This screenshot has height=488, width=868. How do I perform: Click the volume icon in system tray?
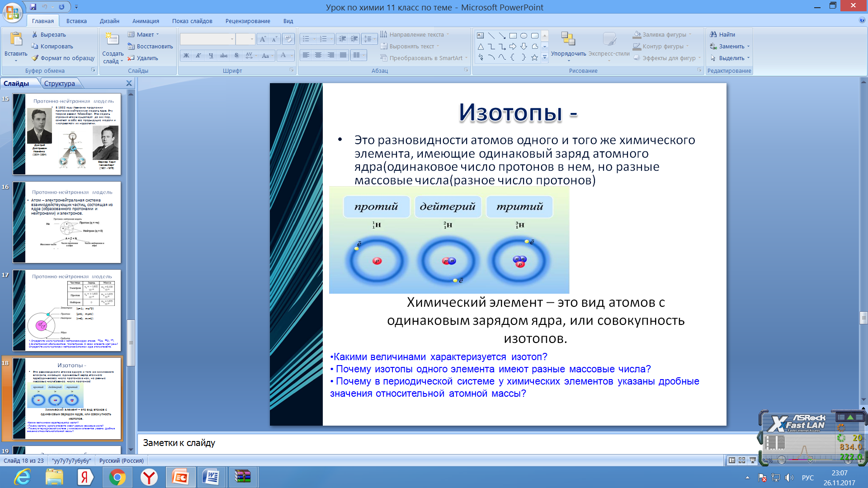pyautogui.click(x=789, y=478)
